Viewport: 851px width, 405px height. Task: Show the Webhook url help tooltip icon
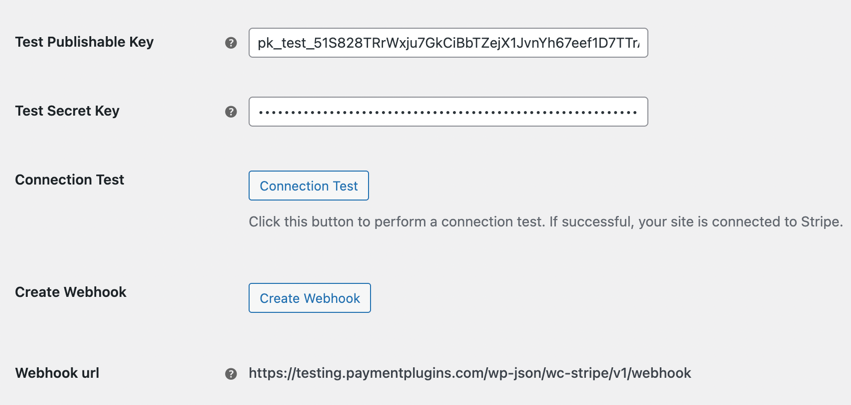pos(231,374)
